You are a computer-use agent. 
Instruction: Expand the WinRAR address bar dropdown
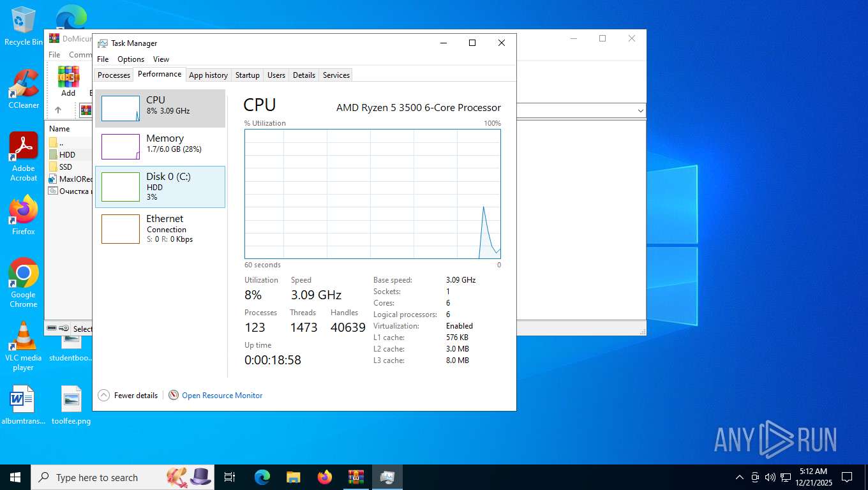640,110
